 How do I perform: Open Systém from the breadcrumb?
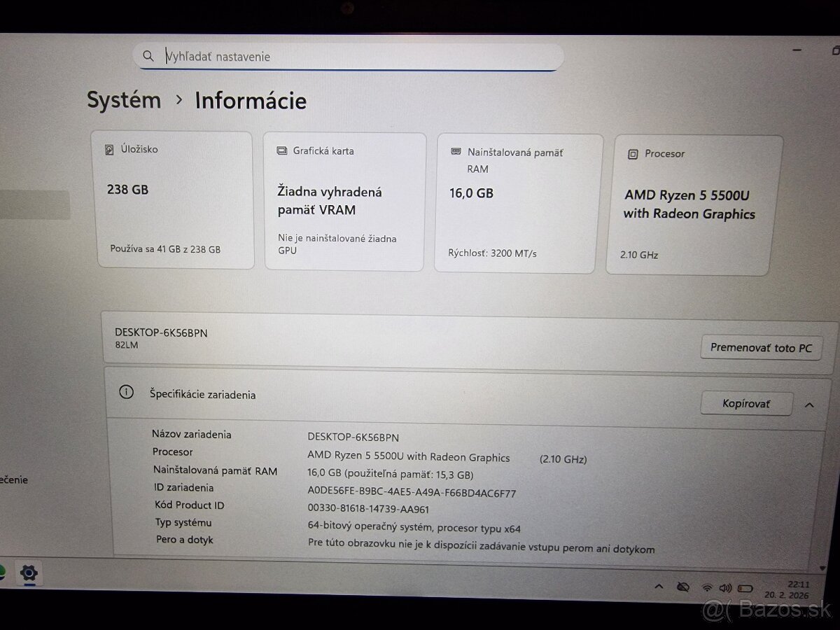pos(123,100)
